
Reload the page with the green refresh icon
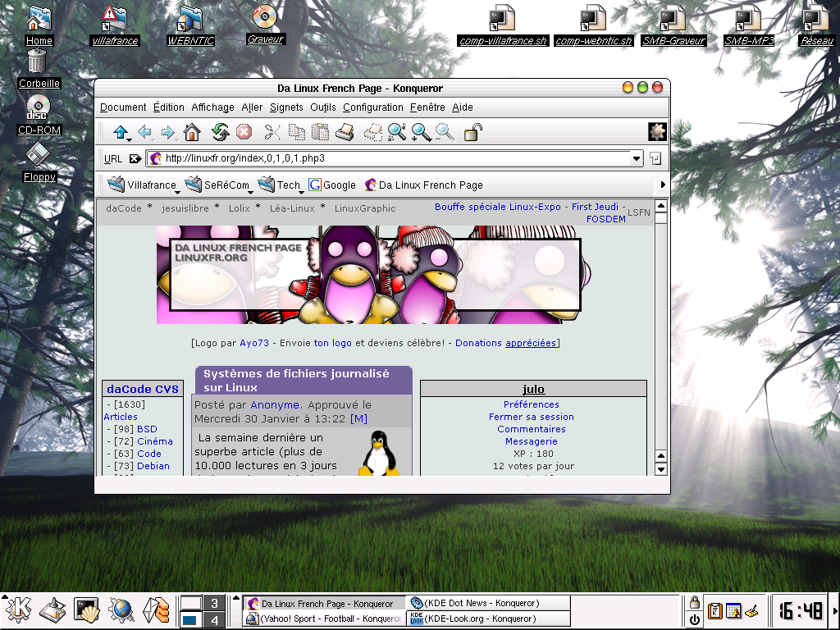[x=220, y=132]
